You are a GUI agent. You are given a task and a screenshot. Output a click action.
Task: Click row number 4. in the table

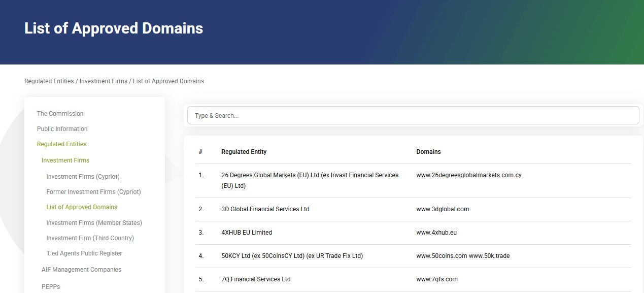click(x=201, y=256)
